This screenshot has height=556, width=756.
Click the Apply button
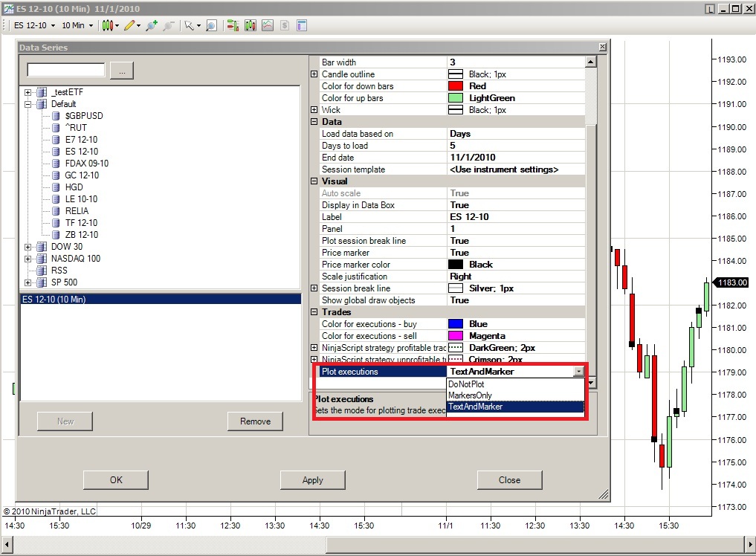pyautogui.click(x=312, y=480)
